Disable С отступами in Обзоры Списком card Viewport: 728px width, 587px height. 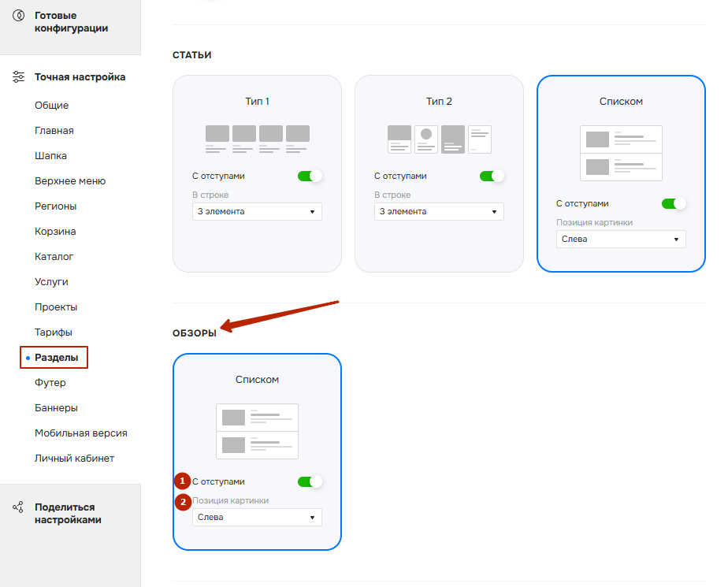[310, 481]
